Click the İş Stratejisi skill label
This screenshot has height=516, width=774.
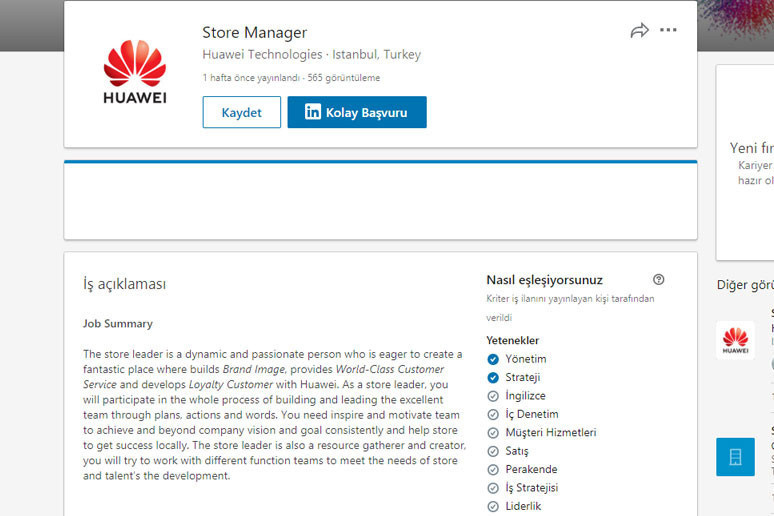pos(532,488)
